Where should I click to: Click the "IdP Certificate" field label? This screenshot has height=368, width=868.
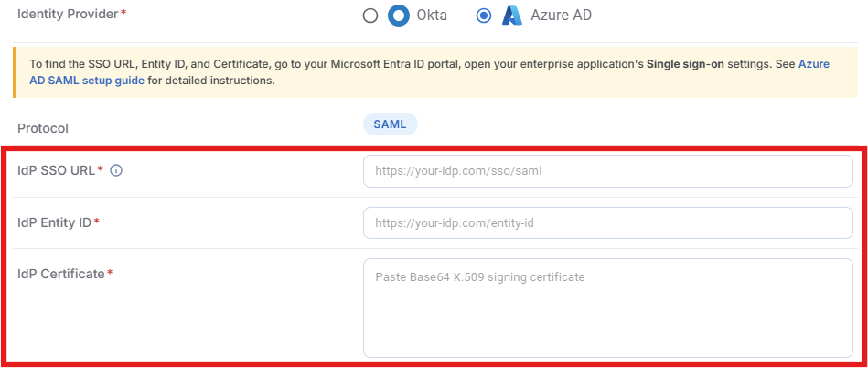pos(61,274)
